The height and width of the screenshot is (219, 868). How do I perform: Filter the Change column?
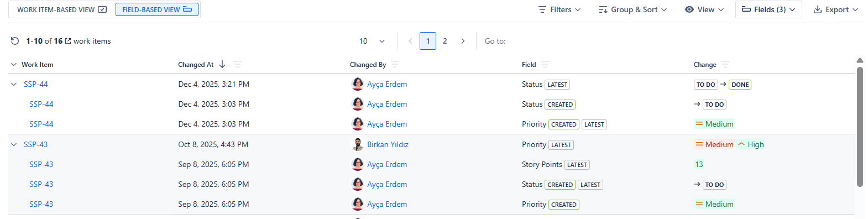(725, 65)
